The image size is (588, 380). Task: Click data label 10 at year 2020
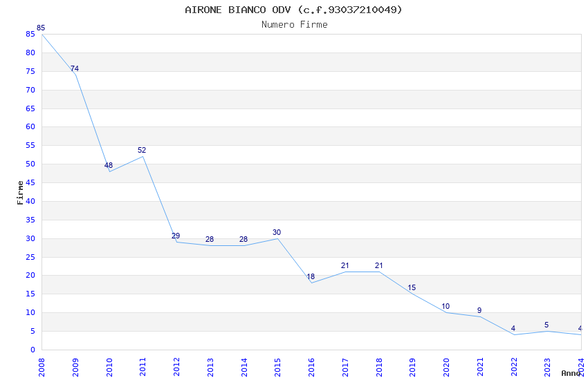445,306
